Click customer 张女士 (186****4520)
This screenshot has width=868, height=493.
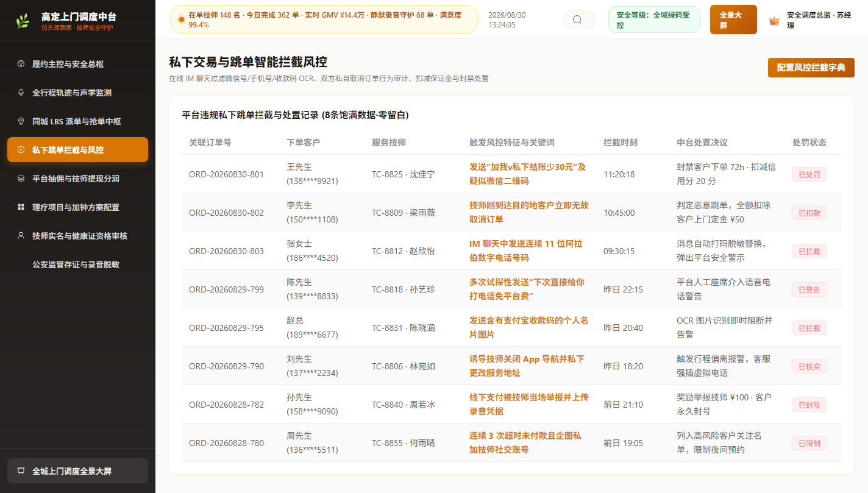(x=312, y=250)
